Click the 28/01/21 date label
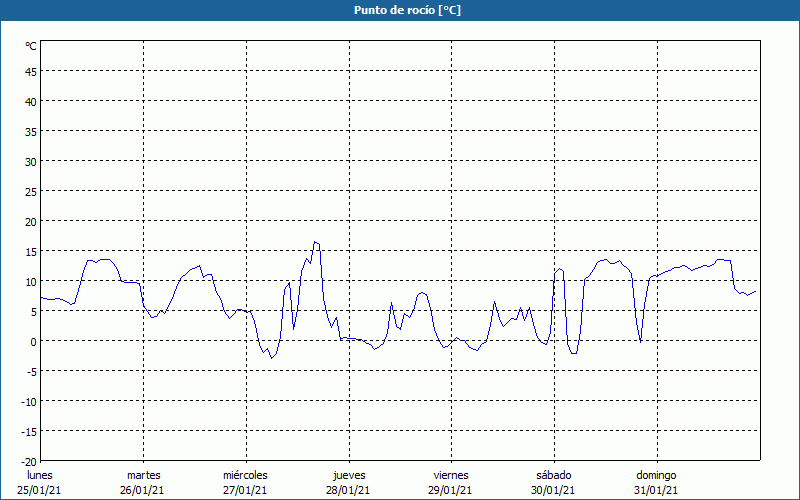 (349, 490)
